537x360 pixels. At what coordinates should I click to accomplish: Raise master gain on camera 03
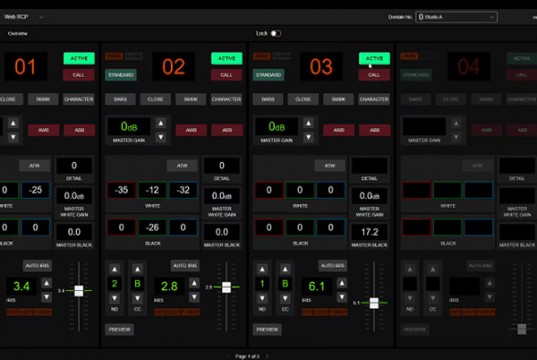click(x=309, y=123)
